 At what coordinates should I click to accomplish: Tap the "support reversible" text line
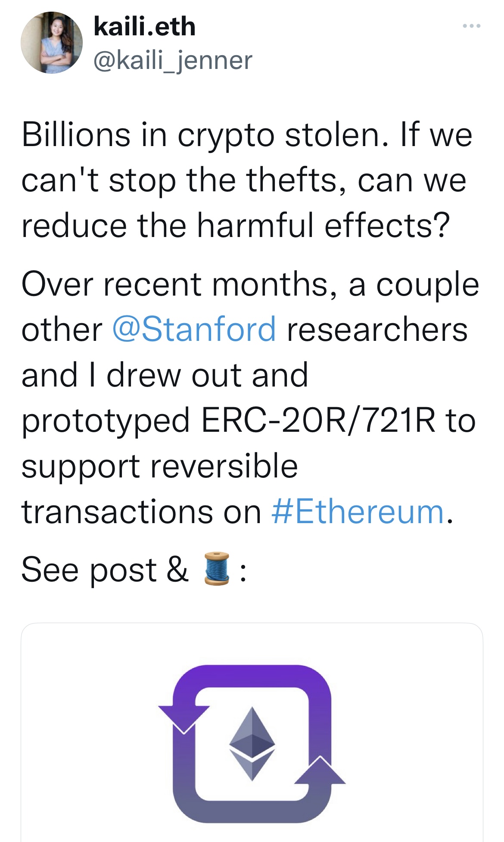pos(159,466)
